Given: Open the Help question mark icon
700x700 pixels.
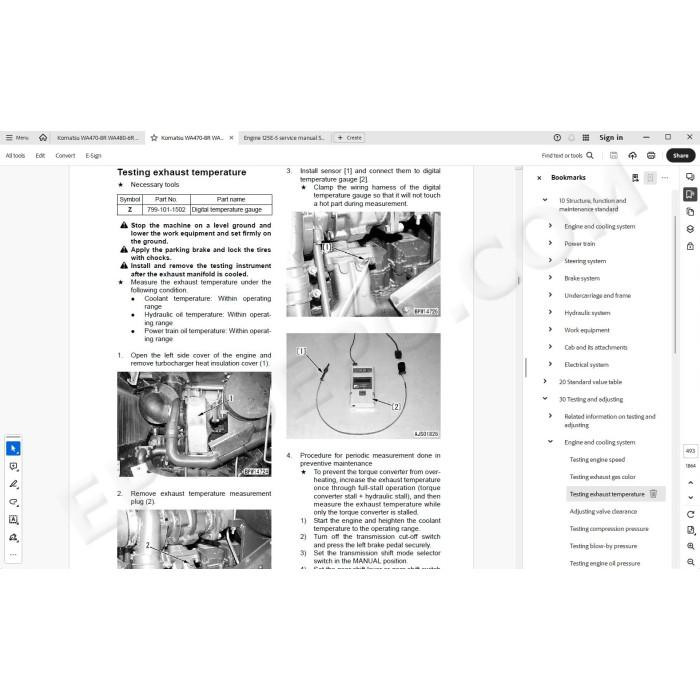Looking at the screenshot, I should tap(557, 138).
